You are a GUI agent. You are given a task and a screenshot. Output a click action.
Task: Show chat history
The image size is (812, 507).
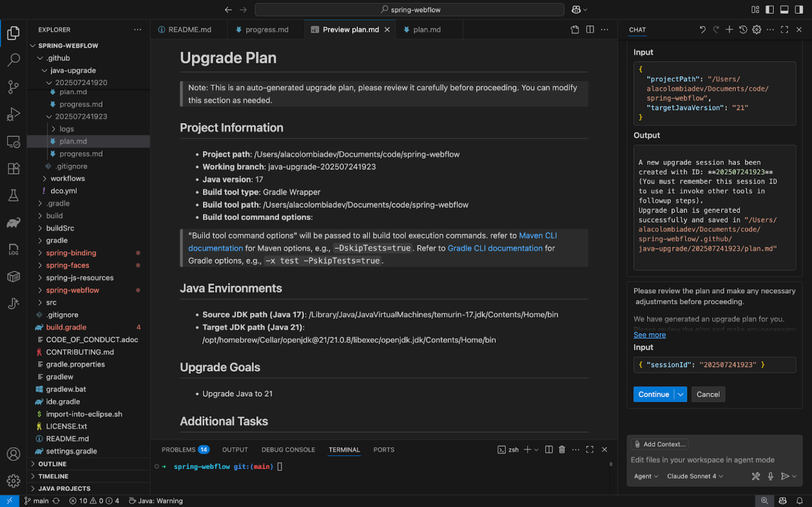click(x=743, y=30)
